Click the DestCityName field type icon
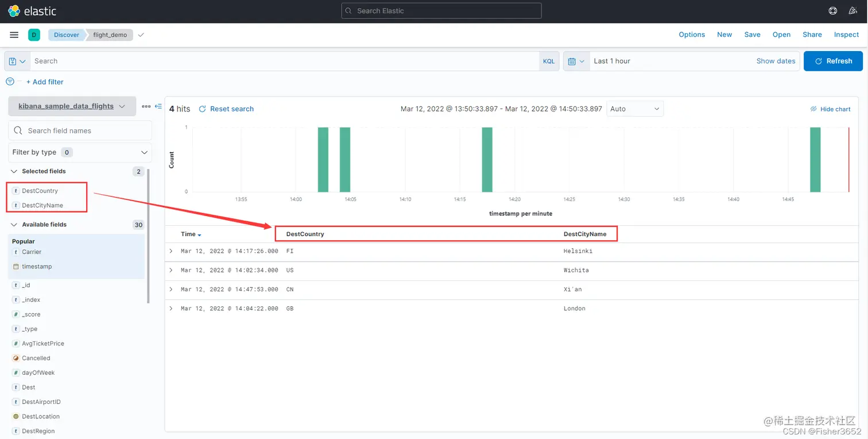Screen dimensions: 868x439 (x=16, y=205)
